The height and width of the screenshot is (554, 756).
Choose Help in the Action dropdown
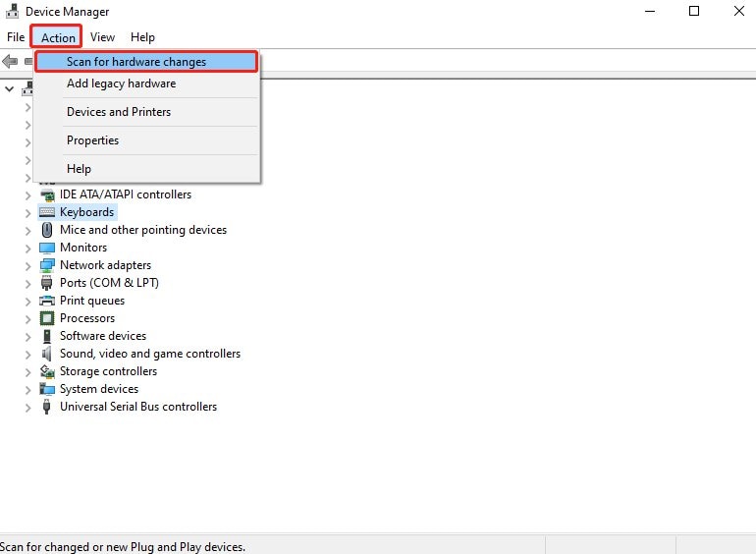point(146,169)
